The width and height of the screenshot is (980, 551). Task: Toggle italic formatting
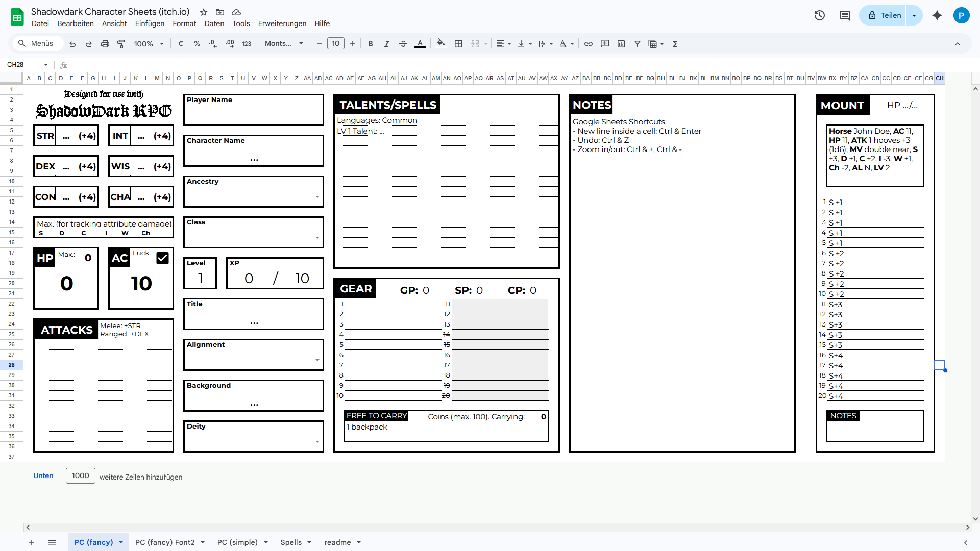point(387,44)
